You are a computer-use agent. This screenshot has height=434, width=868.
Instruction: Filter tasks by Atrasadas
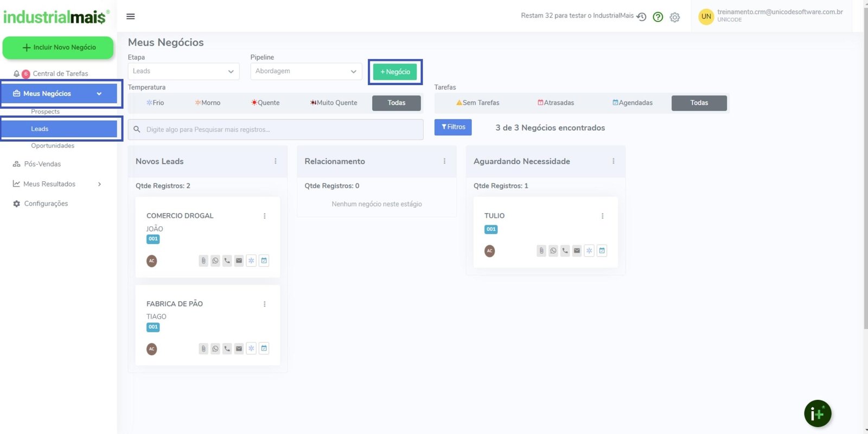pyautogui.click(x=556, y=103)
